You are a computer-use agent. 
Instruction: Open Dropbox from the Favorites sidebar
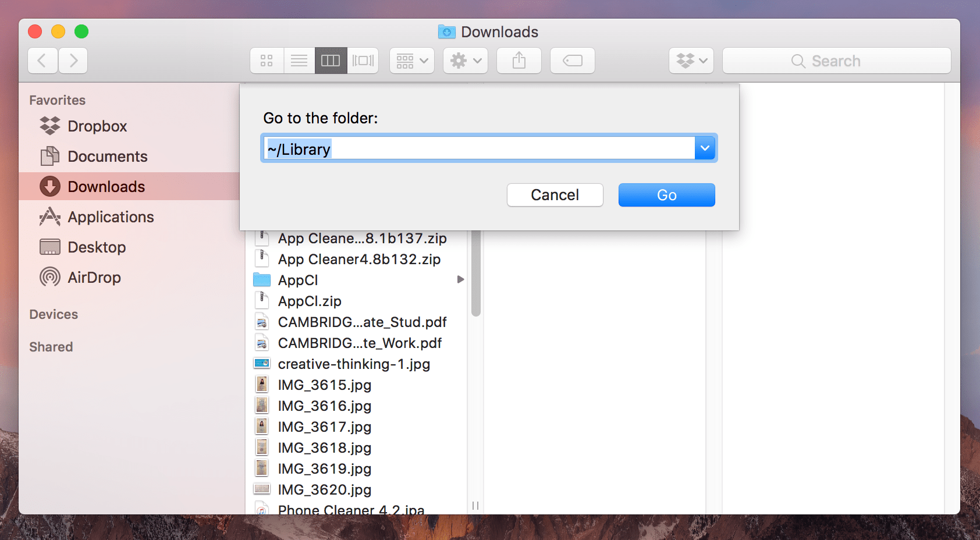point(98,126)
